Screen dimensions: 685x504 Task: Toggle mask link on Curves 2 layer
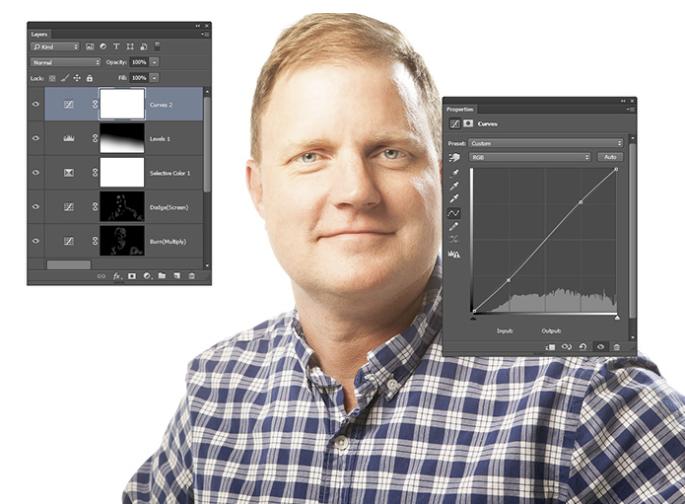pyautogui.click(x=95, y=104)
